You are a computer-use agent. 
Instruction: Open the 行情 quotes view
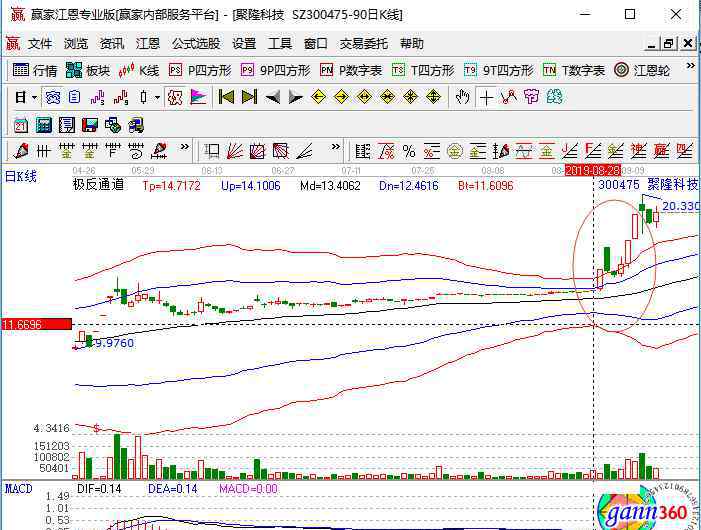[x=35, y=71]
